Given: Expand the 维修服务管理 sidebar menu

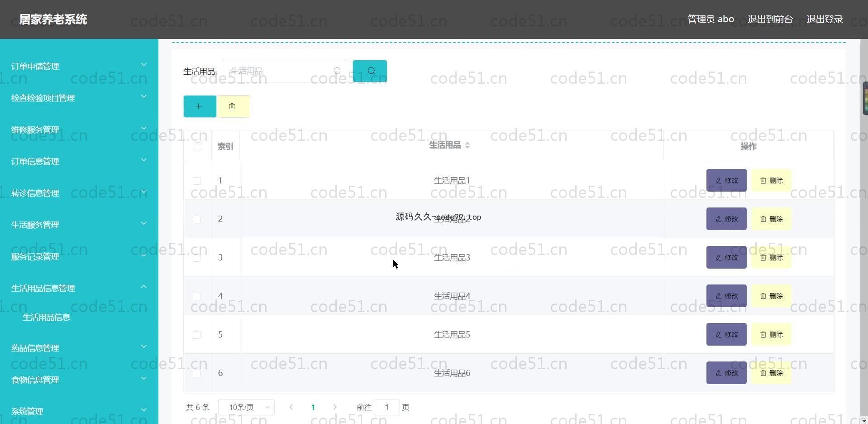Looking at the screenshot, I should pos(79,130).
